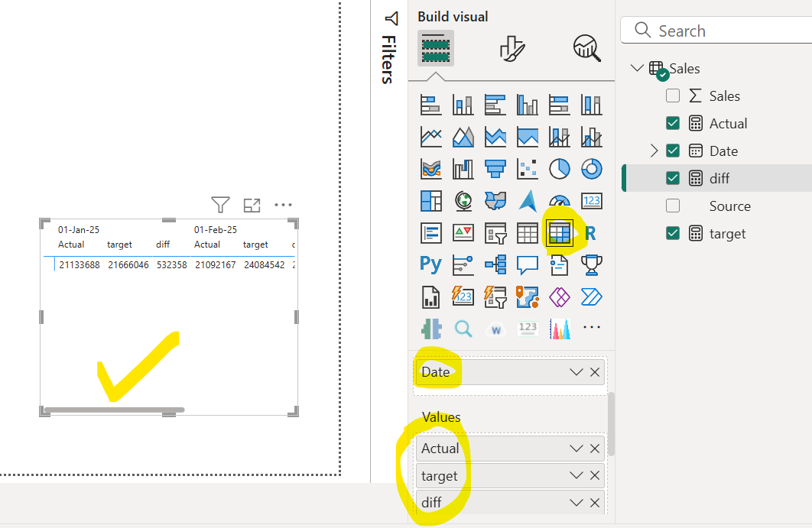This screenshot has width=812, height=528.
Task: Select the Map globe visual
Action: coord(463,202)
